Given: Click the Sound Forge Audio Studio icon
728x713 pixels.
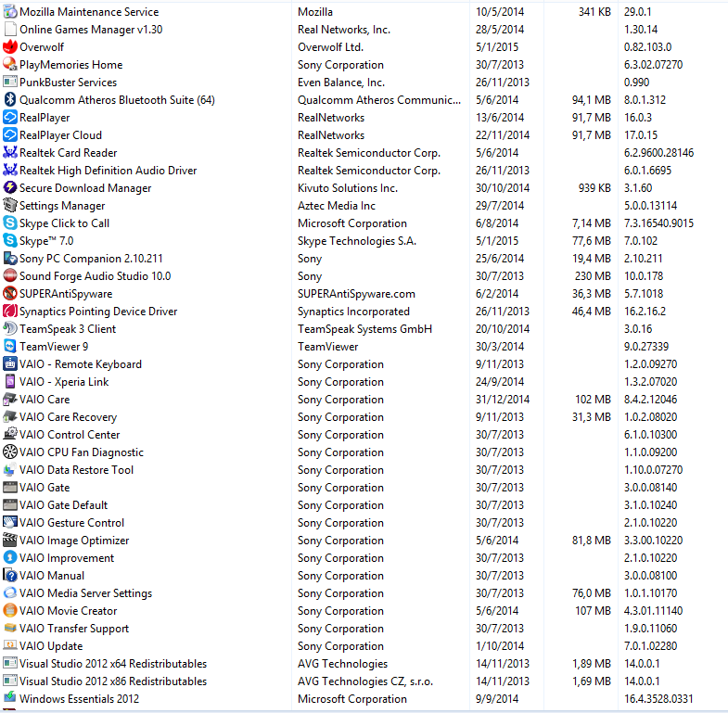Looking at the screenshot, I should [x=10, y=276].
